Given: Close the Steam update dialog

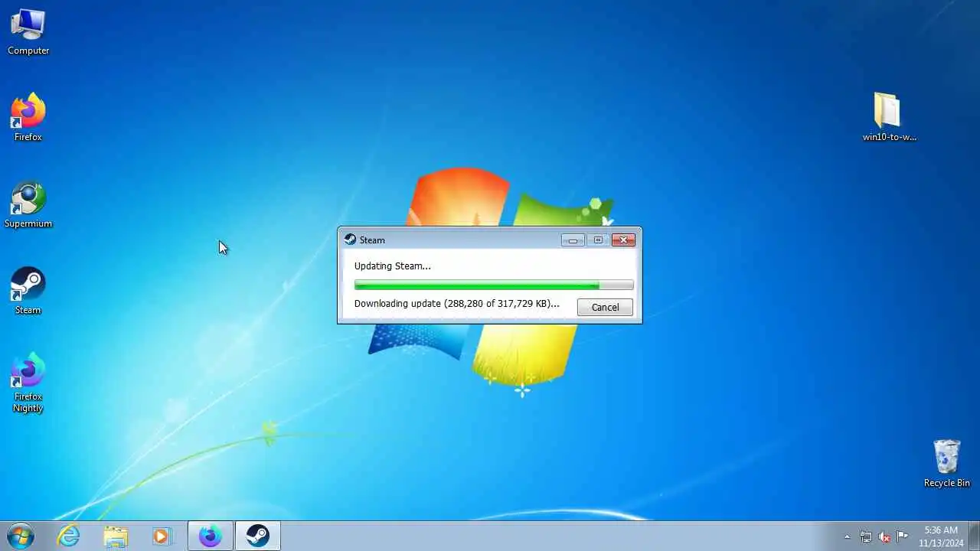Looking at the screenshot, I should (623, 240).
